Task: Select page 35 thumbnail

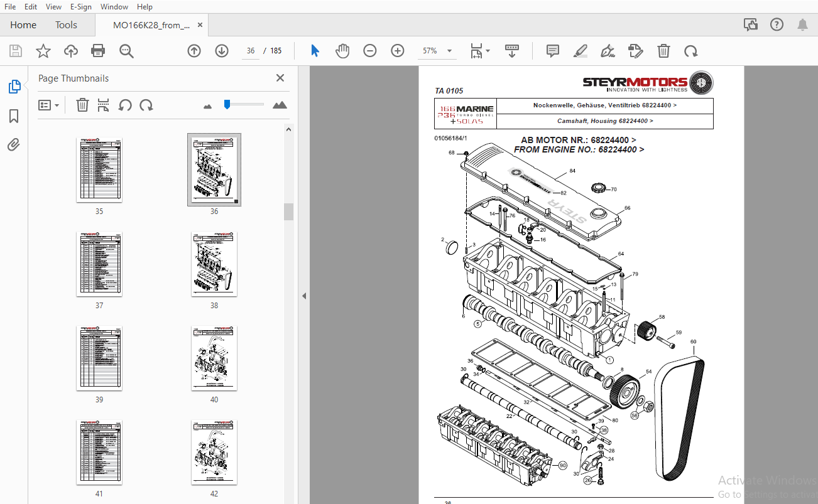Action: (99, 169)
